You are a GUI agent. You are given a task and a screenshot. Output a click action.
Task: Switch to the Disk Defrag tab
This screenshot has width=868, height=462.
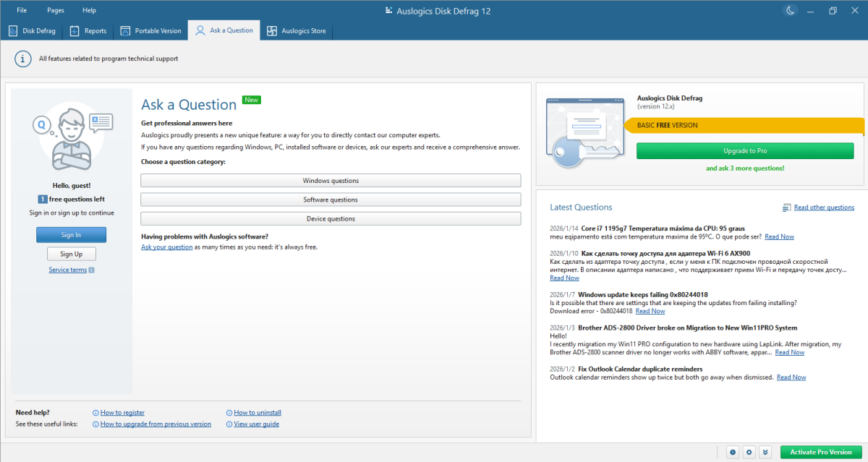tap(31, 31)
